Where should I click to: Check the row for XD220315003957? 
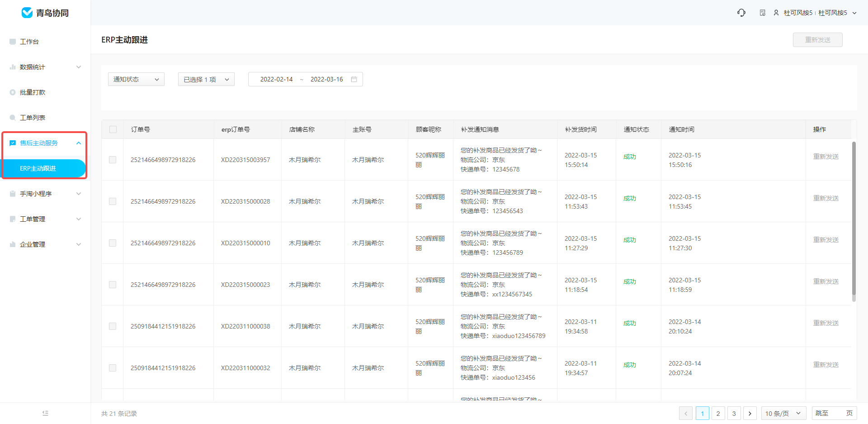(x=113, y=160)
